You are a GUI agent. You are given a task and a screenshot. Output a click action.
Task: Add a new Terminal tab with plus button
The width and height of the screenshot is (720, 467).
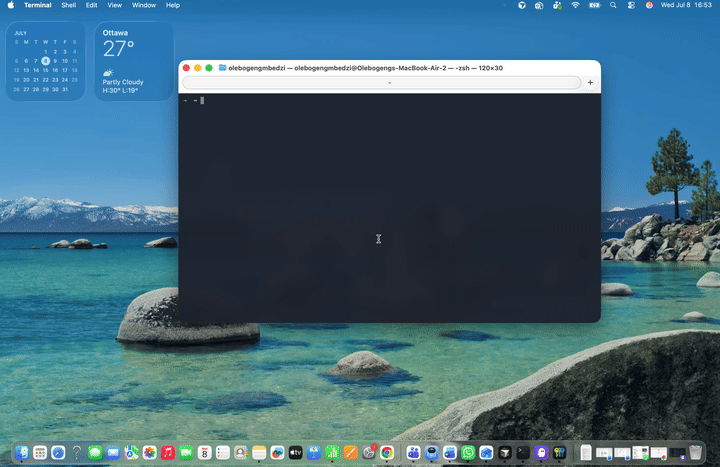pos(590,83)
